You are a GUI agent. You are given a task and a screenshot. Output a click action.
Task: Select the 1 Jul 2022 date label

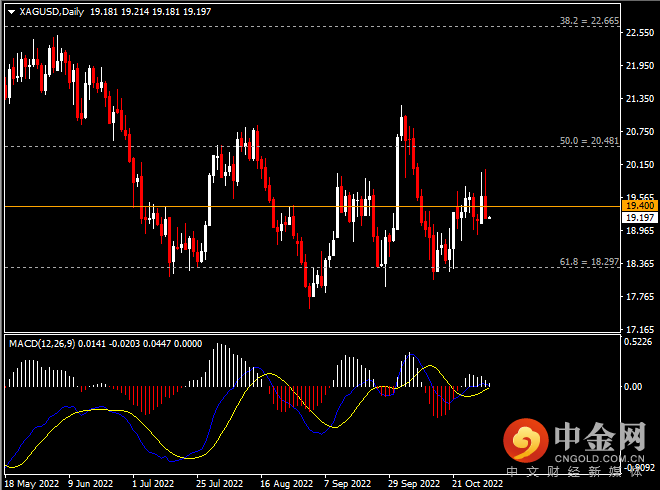[x=153, y=484]
